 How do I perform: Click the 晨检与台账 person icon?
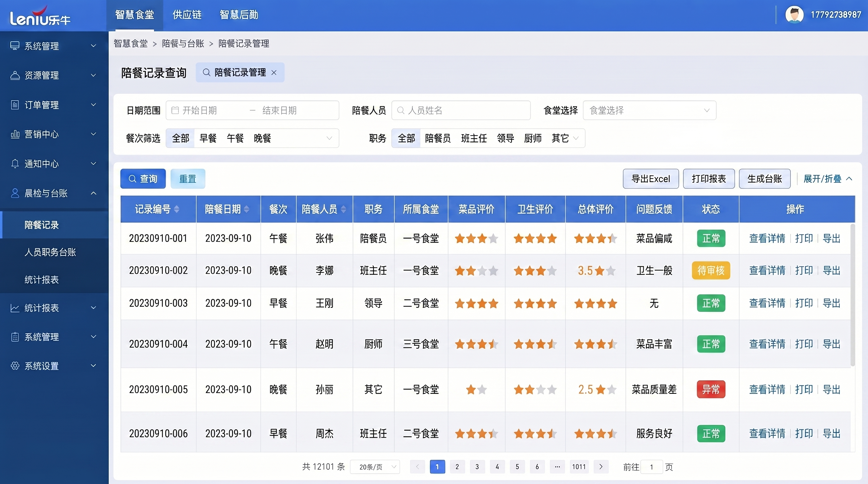[15, 193]
